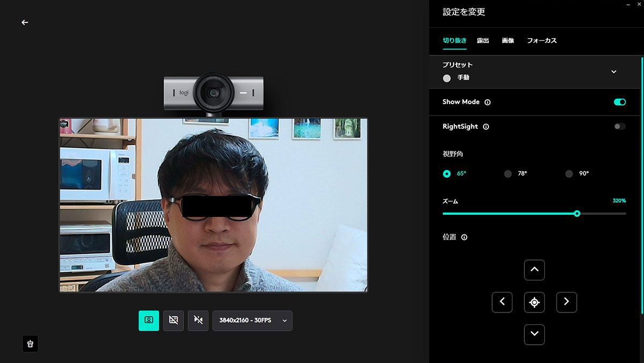Image resolution: width=644 pixels, height=363 pixels.
Task: Select the 90° field of view
Action: point(569,174)
